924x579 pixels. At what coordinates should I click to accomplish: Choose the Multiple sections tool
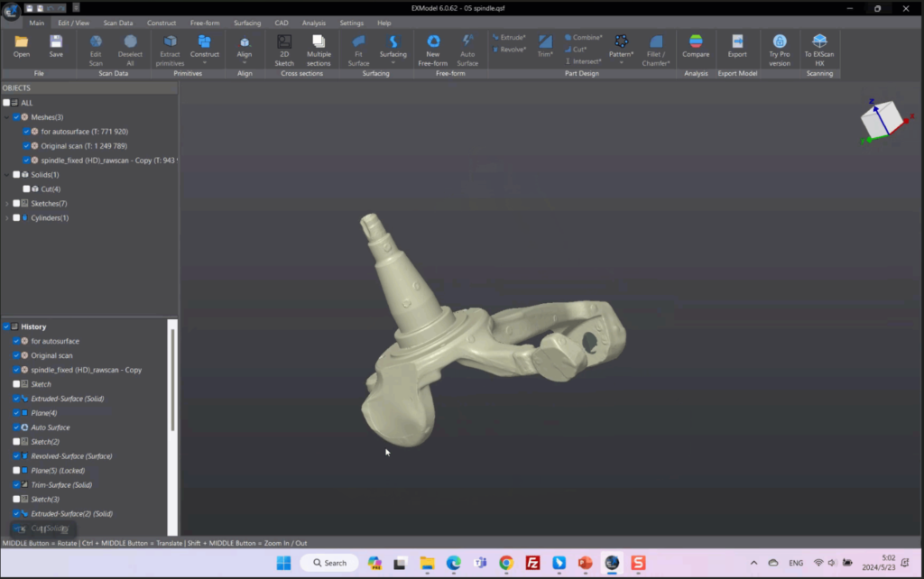[x=319, y=42]
